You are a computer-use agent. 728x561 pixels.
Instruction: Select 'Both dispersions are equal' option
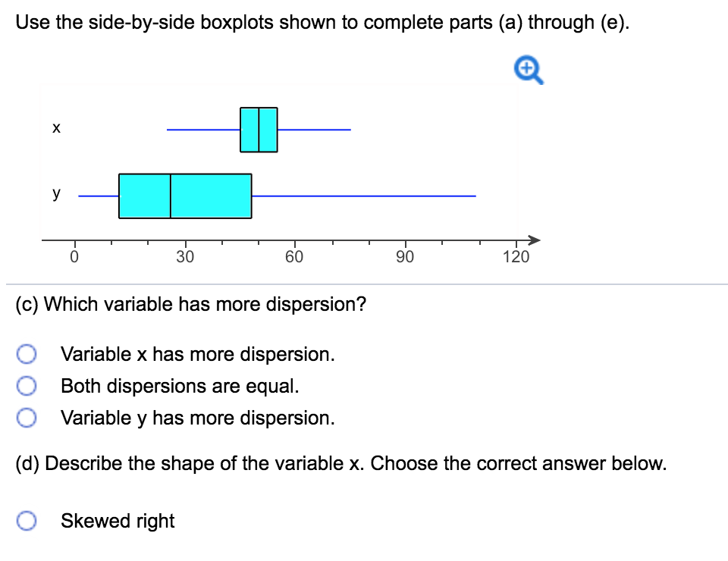tap(27, 385)
